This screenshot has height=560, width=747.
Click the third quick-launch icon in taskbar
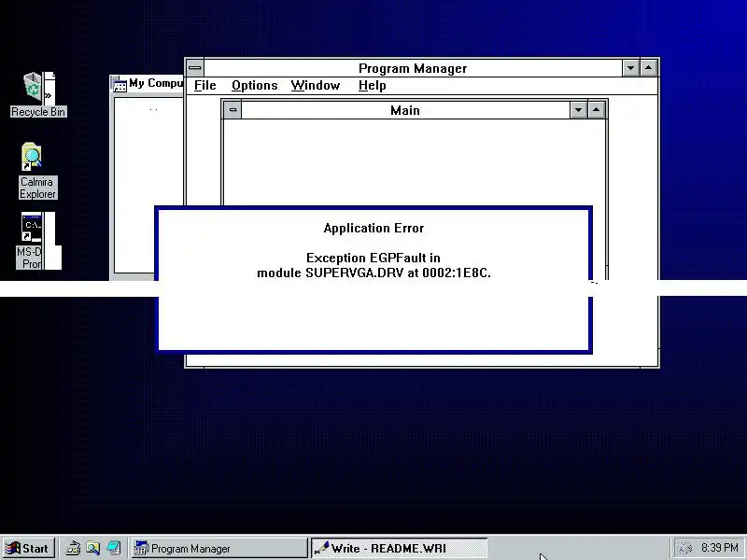click(x=113, y=548)
